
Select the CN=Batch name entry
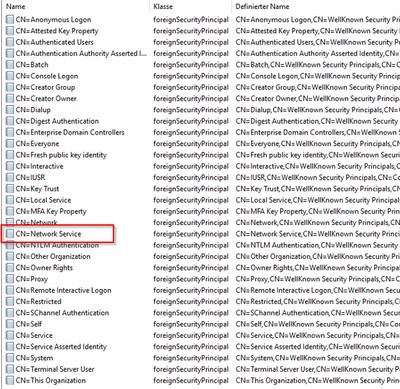32,65
